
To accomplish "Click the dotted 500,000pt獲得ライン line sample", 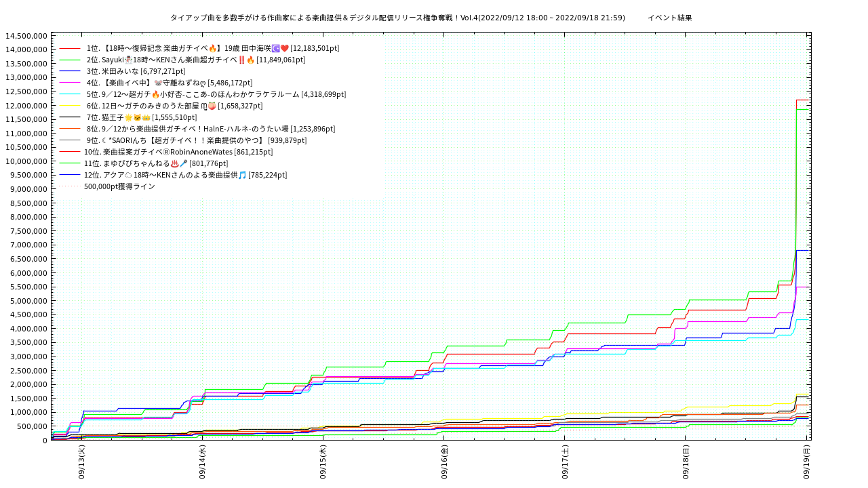I will point(70,186).
